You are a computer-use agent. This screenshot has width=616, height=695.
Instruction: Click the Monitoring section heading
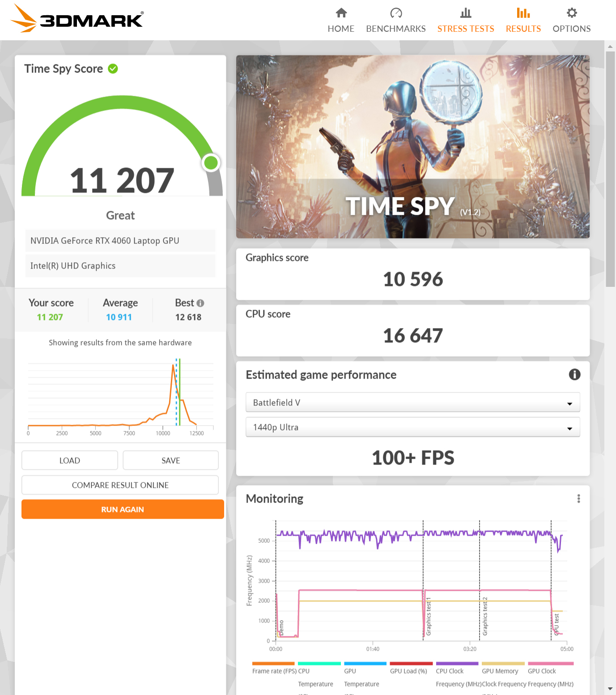click(275, 499)
